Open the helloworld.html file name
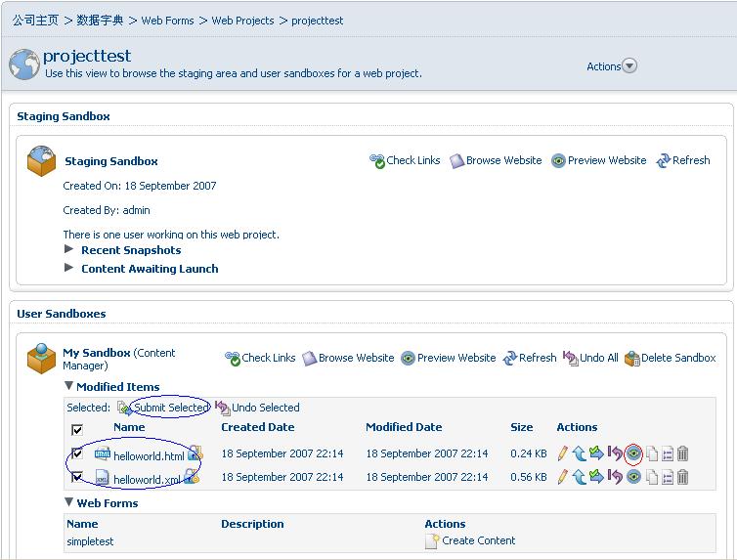 coord(149,455)
